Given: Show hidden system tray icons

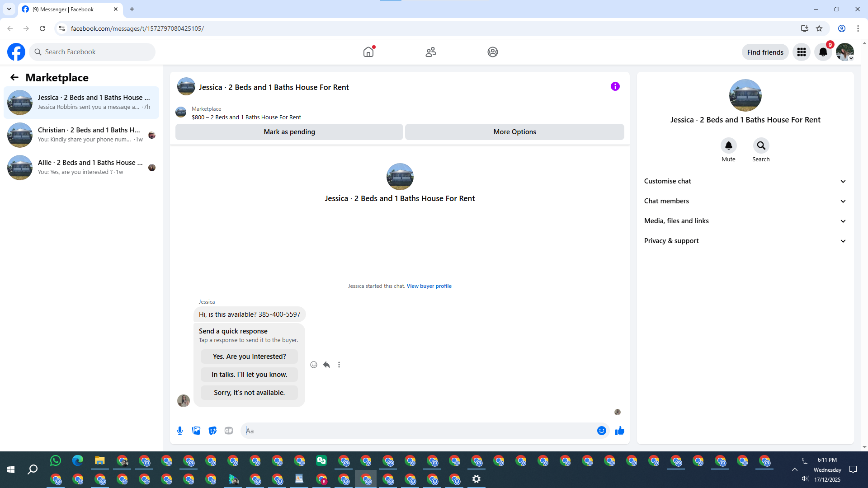Looking at the screenshot, I should click(794, 469).
